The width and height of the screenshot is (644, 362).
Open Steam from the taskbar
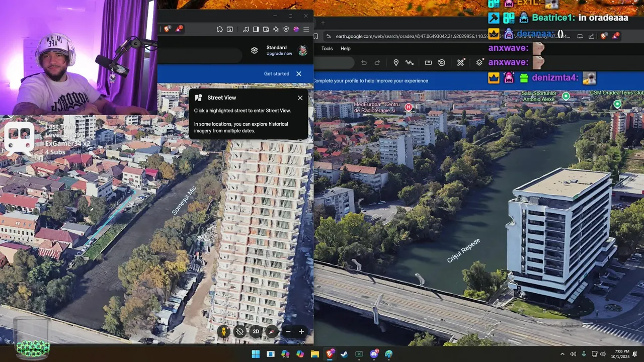click(344, 354)
